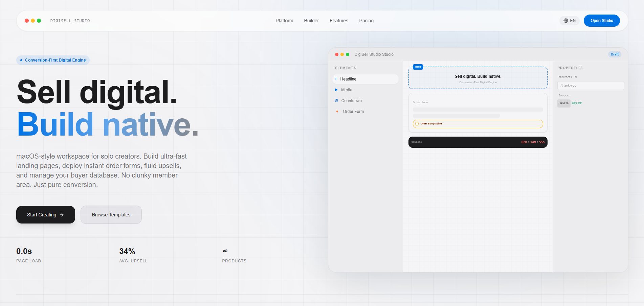Click the green dot in the Studio window
This screenshot has height=306, width=644.
pyautogui.click(x=348, y=54)
